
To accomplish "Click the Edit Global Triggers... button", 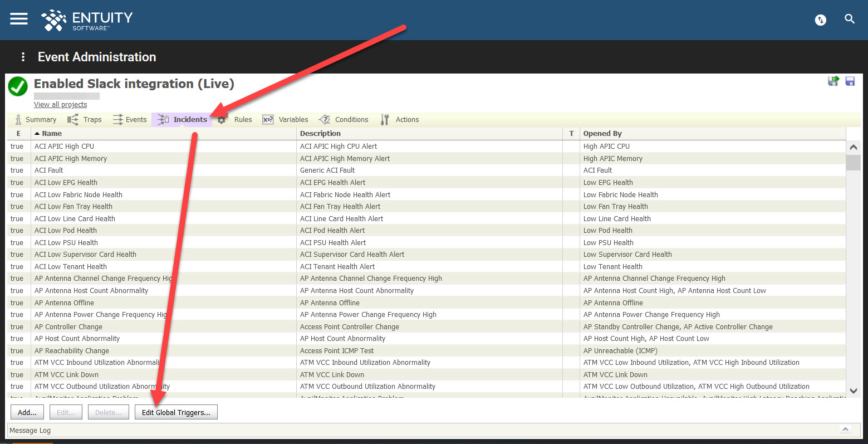I will pyautogui.click(x=176, y=412).
